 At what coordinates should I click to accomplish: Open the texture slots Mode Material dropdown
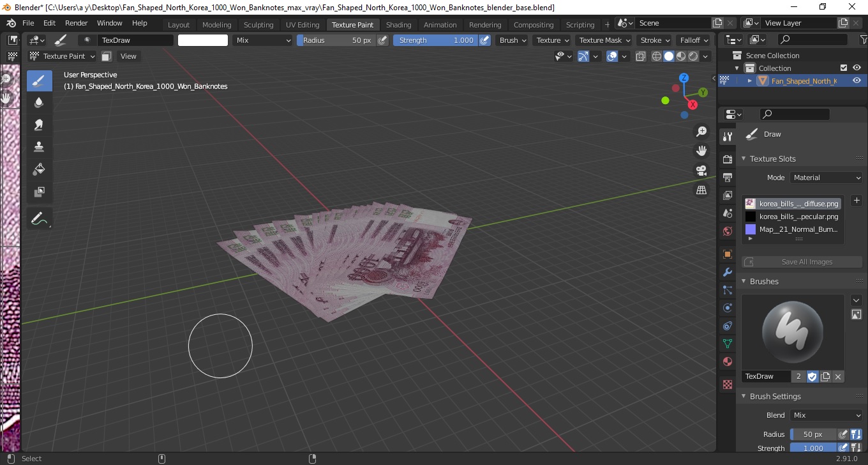[827, 178]
